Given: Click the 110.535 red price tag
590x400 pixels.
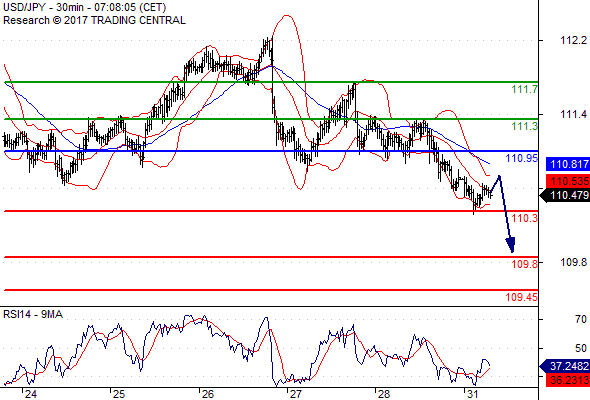Looking at the screenshot, I should 568,181.
